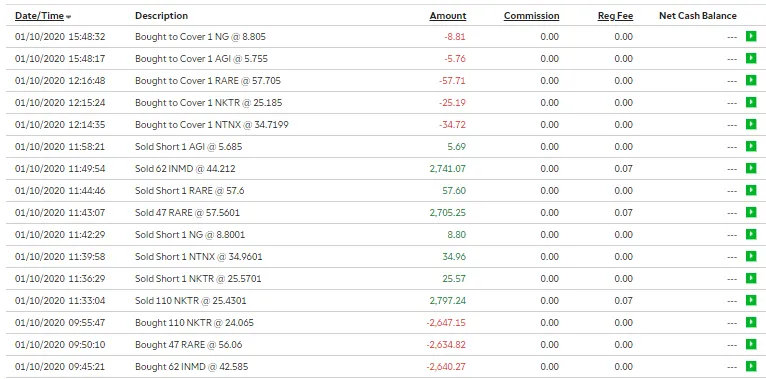The image size is (766, 379).
Task: Select description 'Bought to Cover 1 NTNX @ 34.7199'
Action: click(212, 125)
